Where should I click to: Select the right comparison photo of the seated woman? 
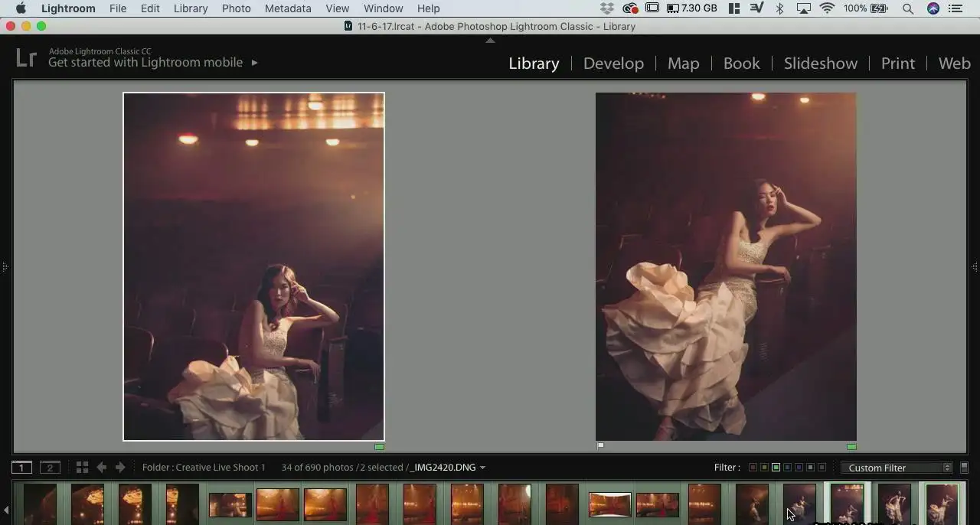(x=726, y=266)
